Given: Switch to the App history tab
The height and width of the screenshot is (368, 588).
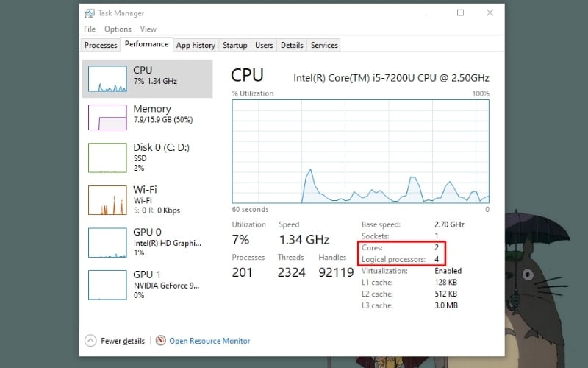Looking at the screenshot, I should coord(196,45).
